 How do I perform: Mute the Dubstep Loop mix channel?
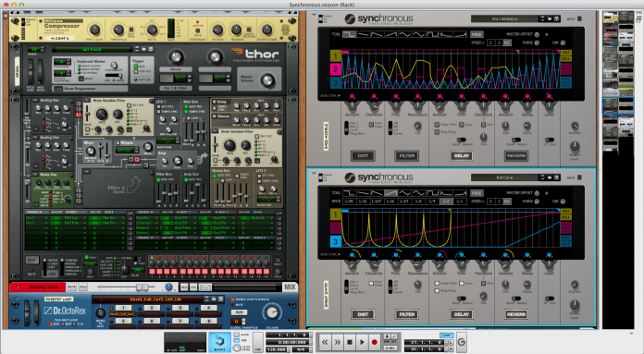72,287
